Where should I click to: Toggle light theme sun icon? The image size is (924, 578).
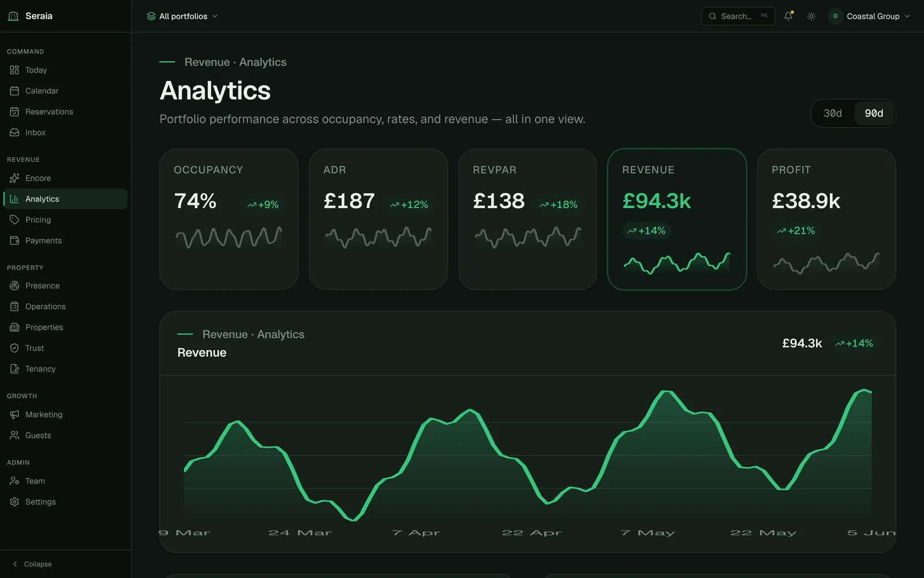click(x=811, y=16)
